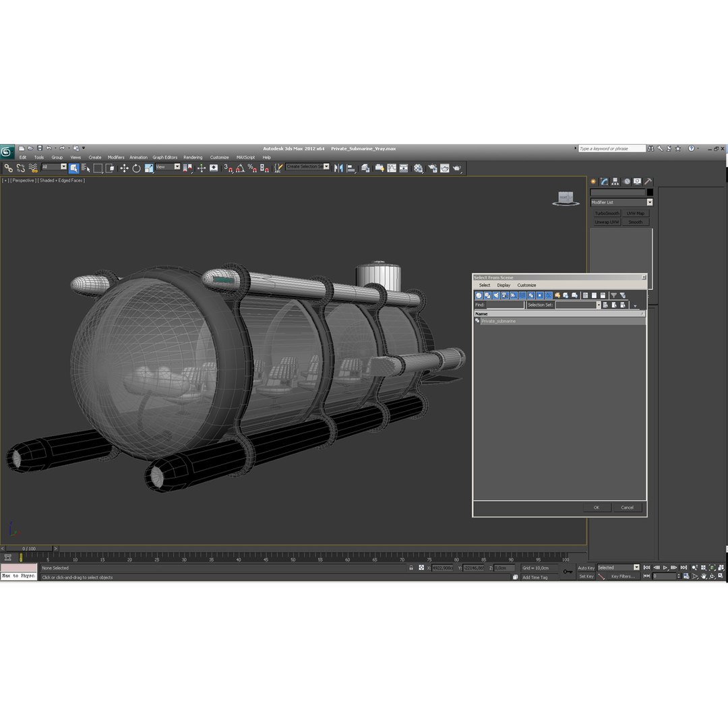Activate the Select and Move tool
This screenshot has width=728, height=728.
pyautogui.click(x=124, y=168)
